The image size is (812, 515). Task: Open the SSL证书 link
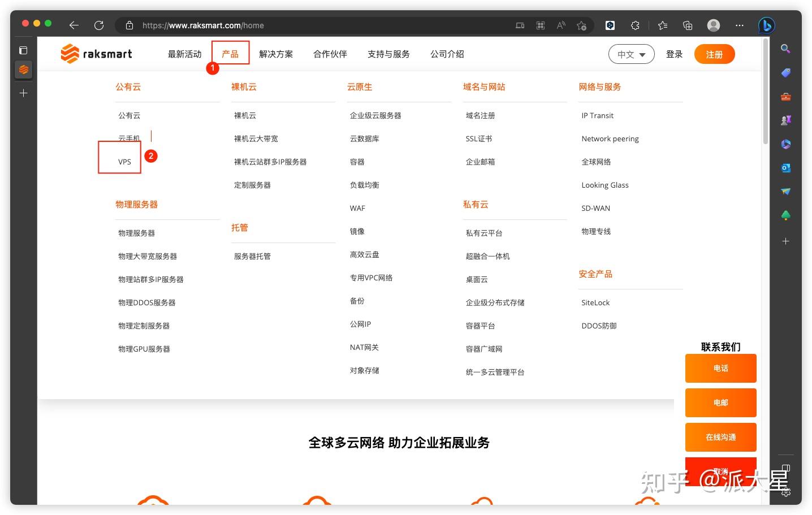coord(479,139)
